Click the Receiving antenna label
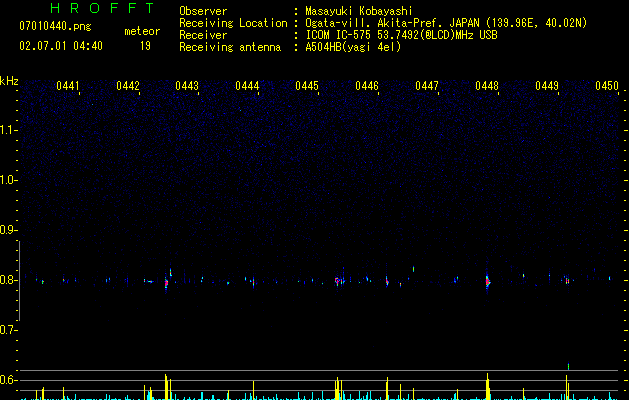 pos(230,47)
